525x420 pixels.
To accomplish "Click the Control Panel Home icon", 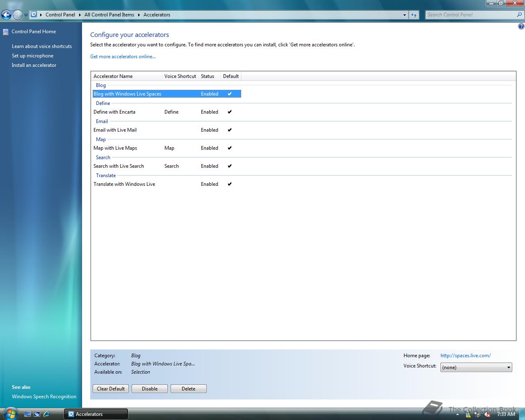I will pos(6,32).
